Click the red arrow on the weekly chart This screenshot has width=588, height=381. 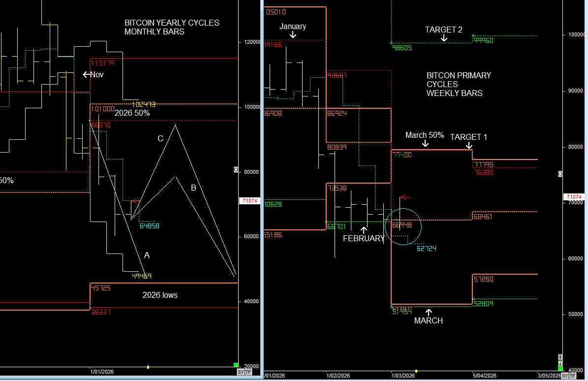pyautogui.click(x=405, y=197)
